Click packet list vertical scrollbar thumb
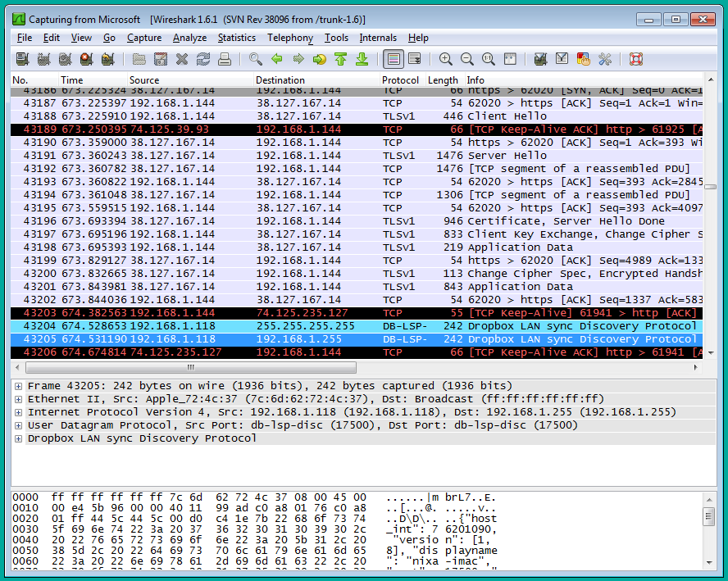The width and height of the screenshot is (728, 581). point(710,187)
